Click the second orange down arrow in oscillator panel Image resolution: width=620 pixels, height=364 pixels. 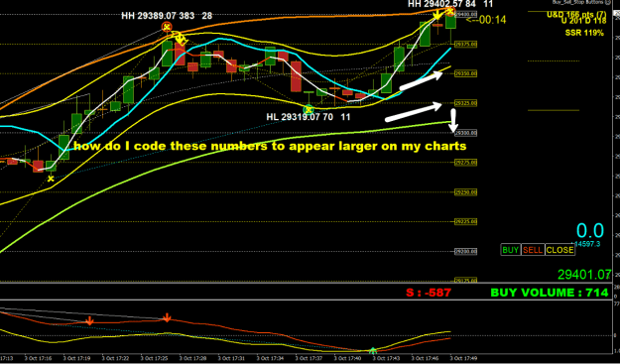click(x=167, y=317)
